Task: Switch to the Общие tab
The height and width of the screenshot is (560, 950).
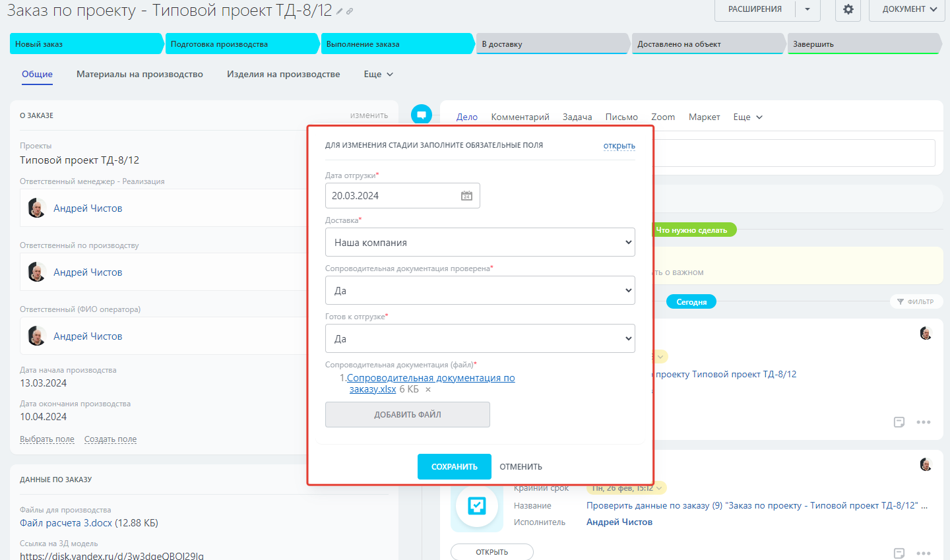Action: pyautogui.click(x=37, y=75)
